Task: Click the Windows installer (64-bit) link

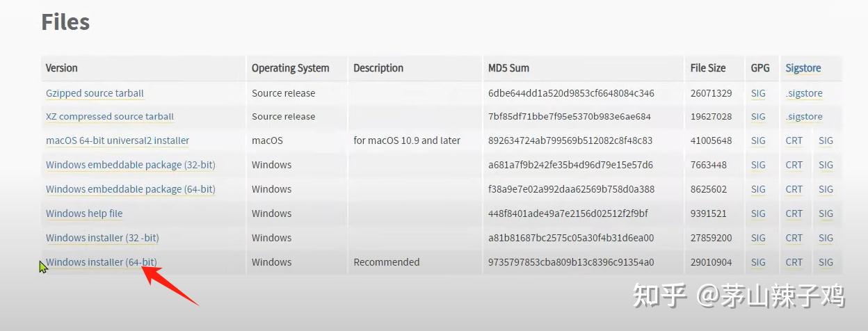Action: click(x=102, y=262)
